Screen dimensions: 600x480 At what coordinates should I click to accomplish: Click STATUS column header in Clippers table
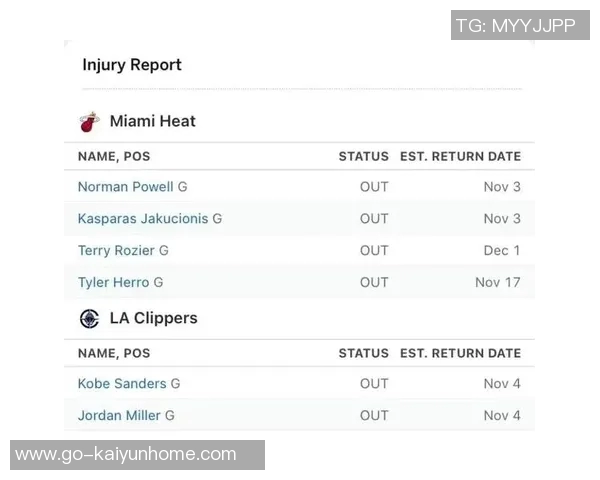[x=363, y=354]
